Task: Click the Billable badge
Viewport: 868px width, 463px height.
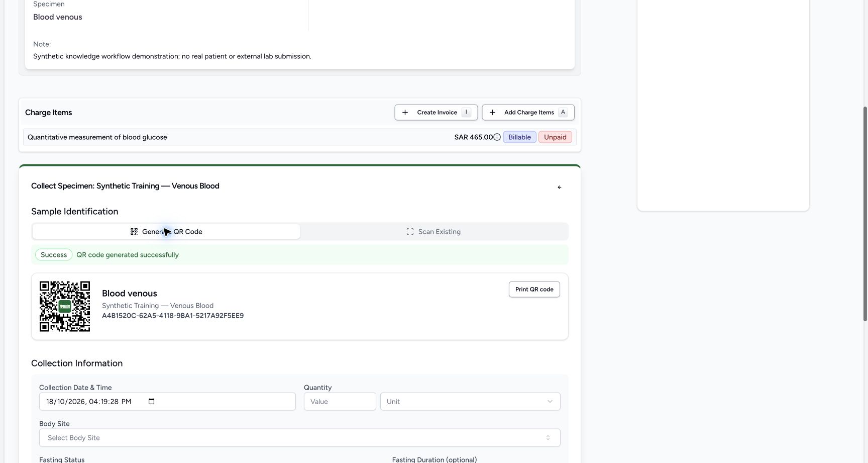Action: [x=519, y=137]
